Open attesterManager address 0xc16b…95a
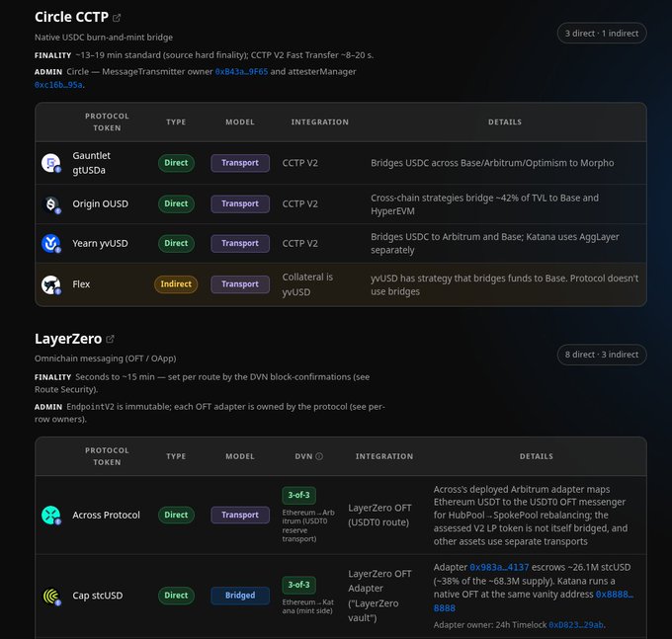 58,85
